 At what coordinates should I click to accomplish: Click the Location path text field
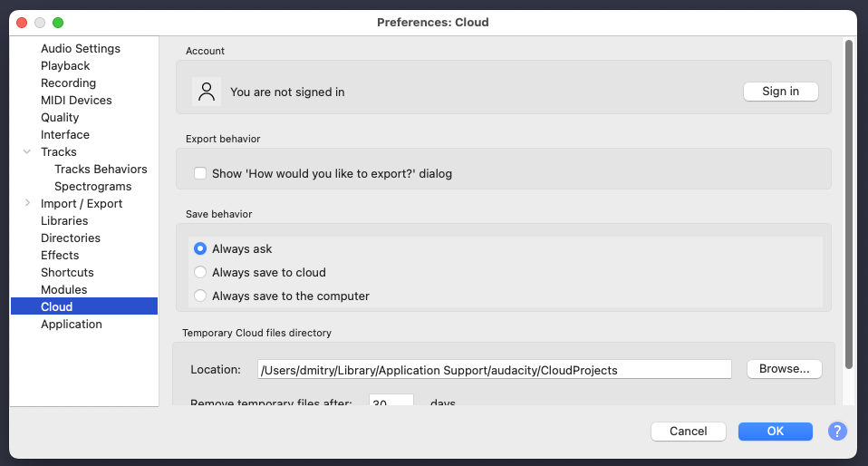coord(495,370)
